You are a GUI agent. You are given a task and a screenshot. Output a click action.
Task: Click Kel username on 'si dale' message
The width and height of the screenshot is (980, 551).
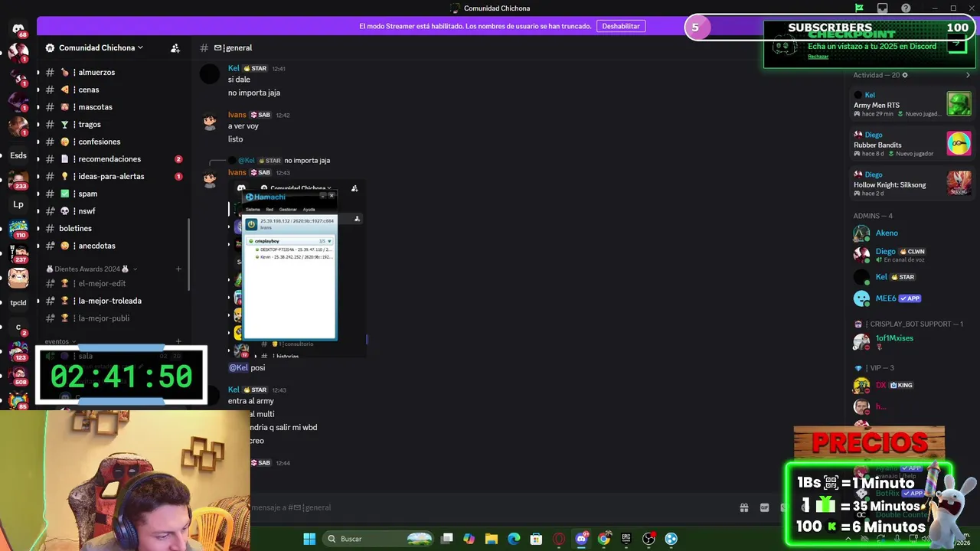[x=234, y=68]
